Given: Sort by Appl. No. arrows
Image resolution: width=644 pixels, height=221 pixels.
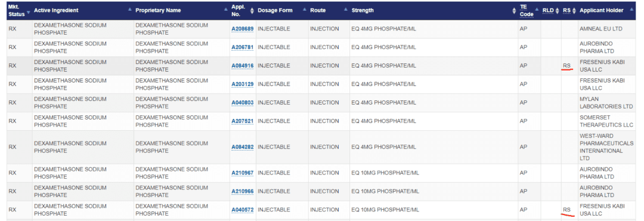Looking at the screenshot, I should pos(252,11).
